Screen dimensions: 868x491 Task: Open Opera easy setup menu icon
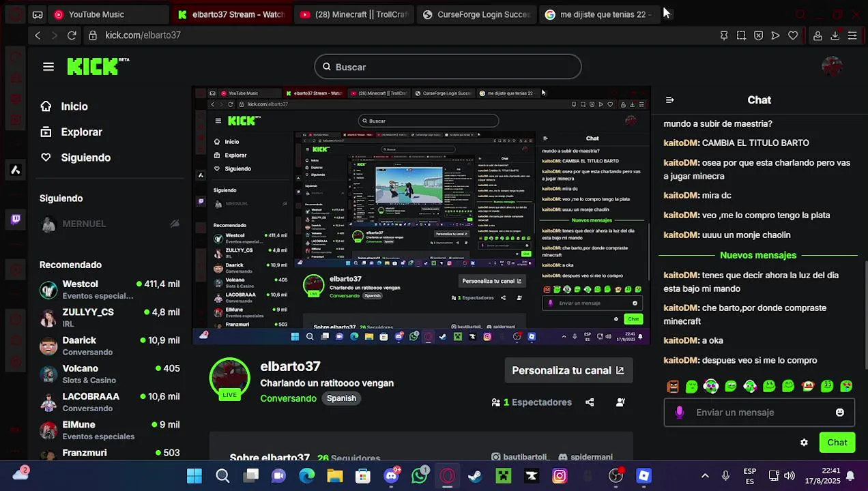tap(852, 35)
